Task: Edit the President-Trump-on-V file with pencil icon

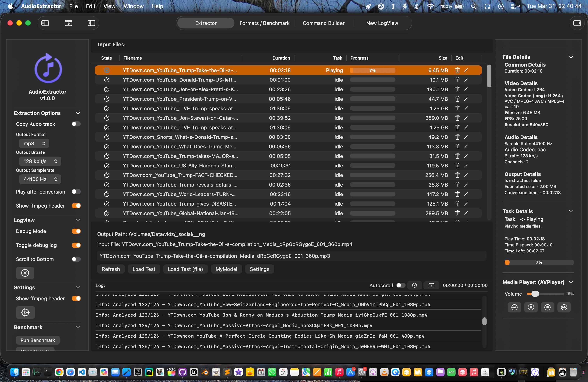Action: pos(466,99)
